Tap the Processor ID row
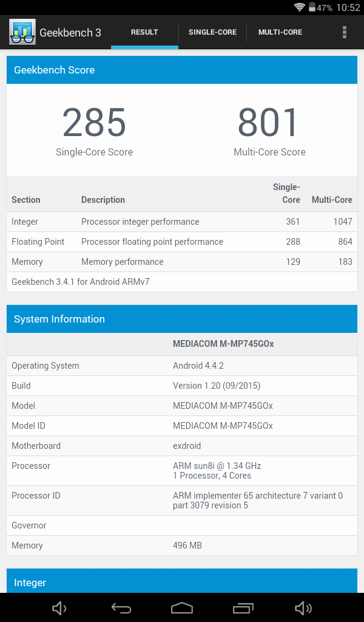Viewport: 364px width, 622px height. coord(182,501)
